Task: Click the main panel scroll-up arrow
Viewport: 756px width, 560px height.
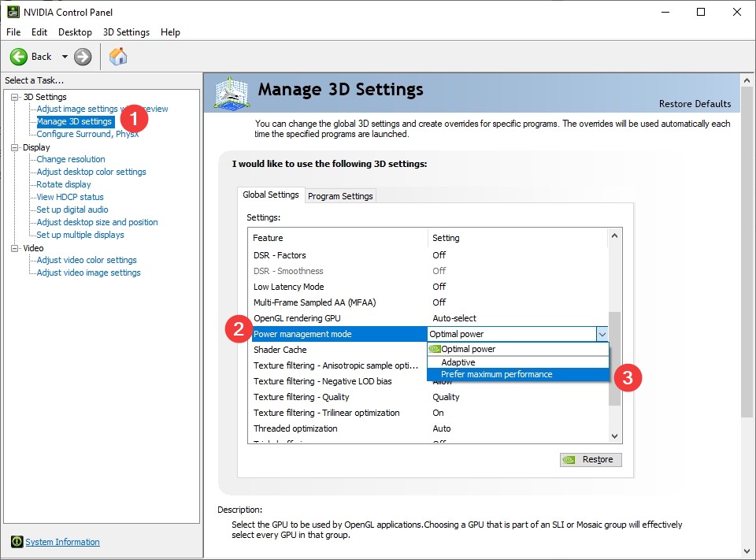Action: click(747, 80)
